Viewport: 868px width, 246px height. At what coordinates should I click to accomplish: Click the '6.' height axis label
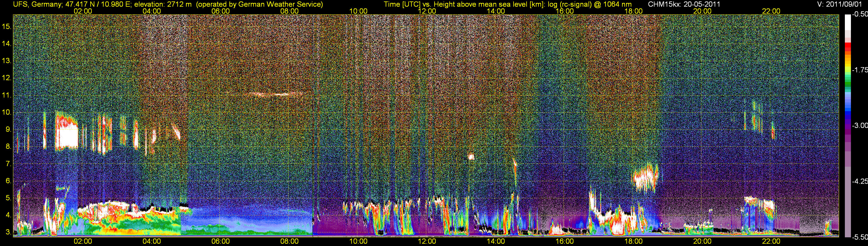point(9,181)
